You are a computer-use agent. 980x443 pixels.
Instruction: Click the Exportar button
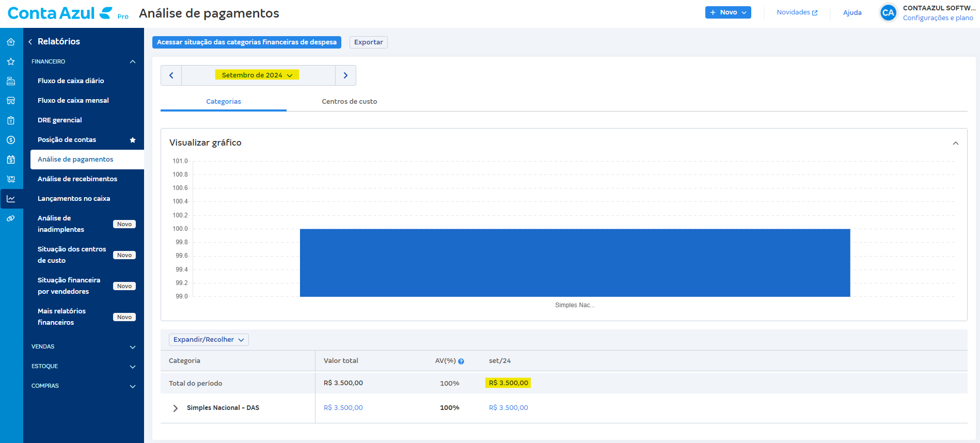point(368,42)
